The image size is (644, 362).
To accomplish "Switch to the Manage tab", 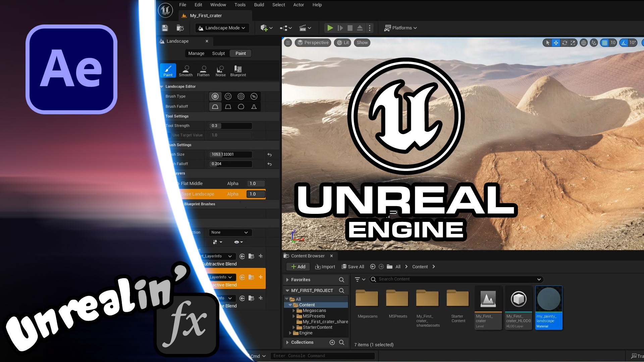I will (196, 53).
